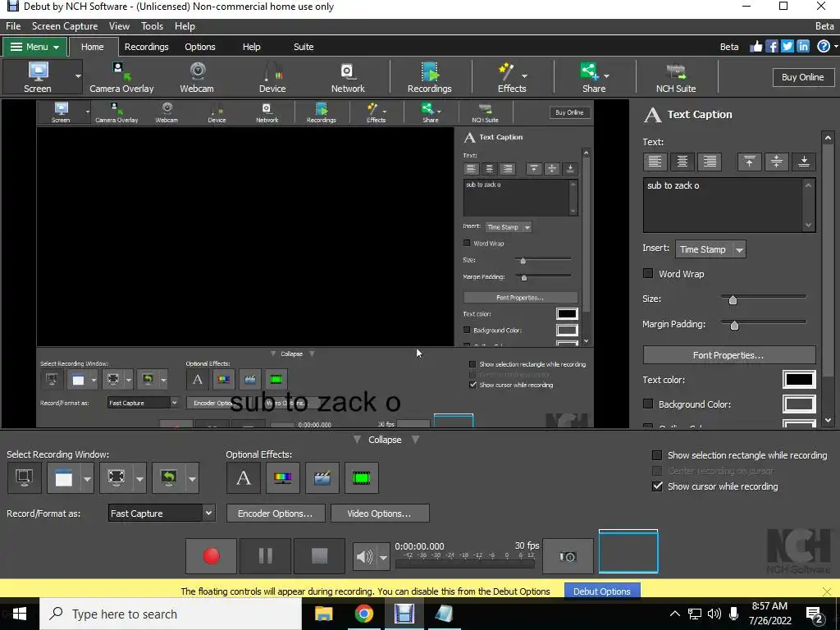Viewport: 840px width, 630px height.
Task: Position caption at bottom
Action: (804, 162)
